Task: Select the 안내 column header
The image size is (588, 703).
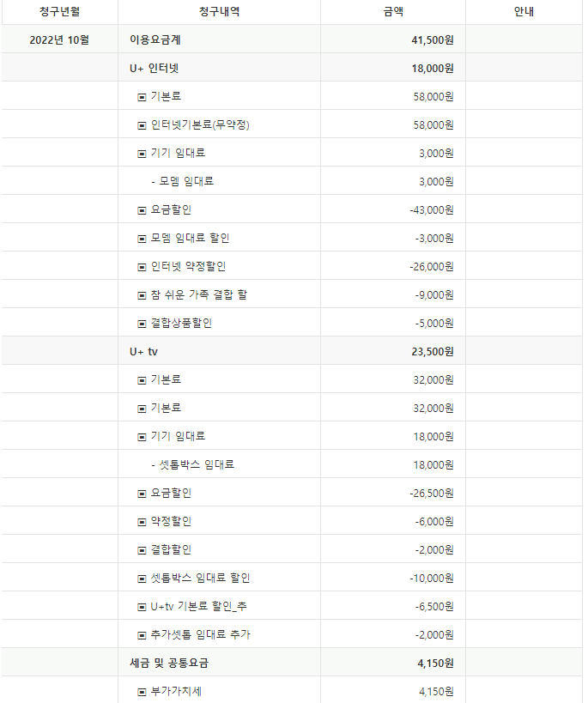Action: pos(524,12)
